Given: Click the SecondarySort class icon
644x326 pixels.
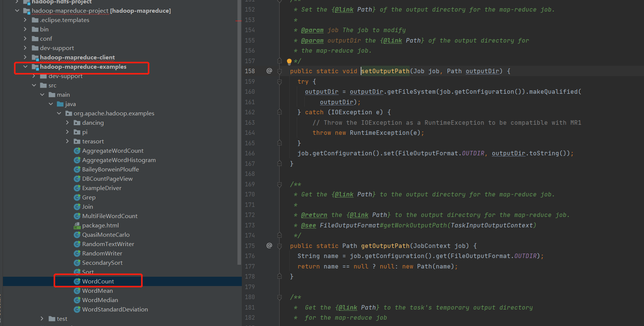Looking at the screenshot, I should pos(77,263).
